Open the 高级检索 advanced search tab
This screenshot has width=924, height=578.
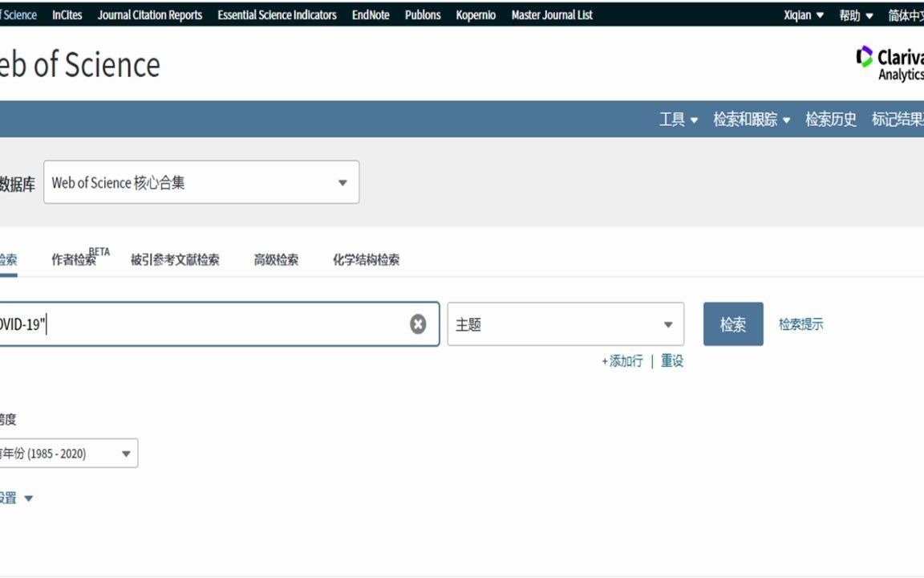point(276,259)
